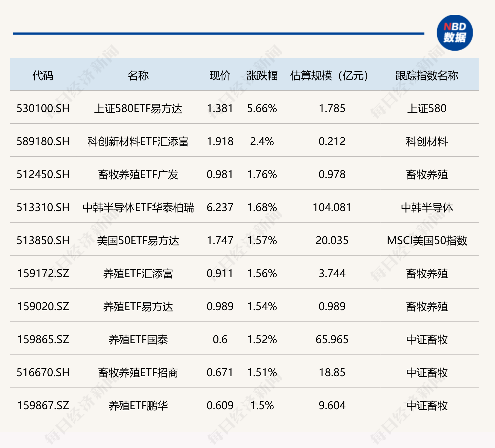
Task: Select the name 养殖ETF国泰
Action: [138, 340]
